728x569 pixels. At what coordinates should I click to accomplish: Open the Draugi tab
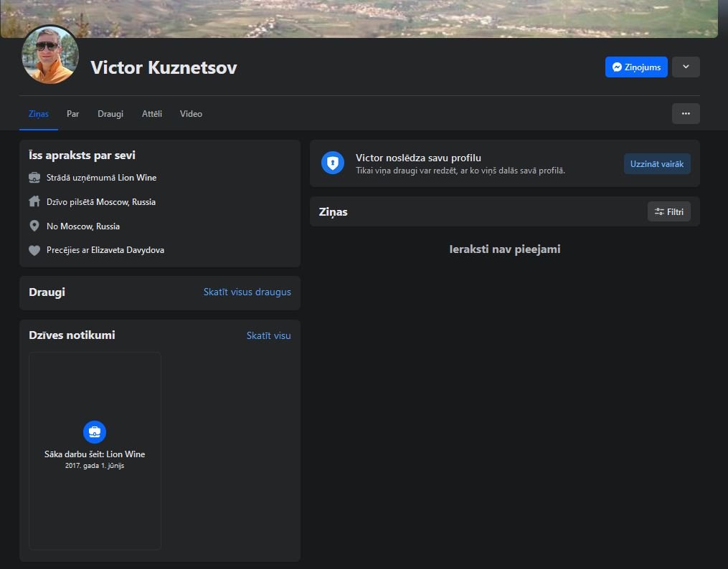[110, 114]
